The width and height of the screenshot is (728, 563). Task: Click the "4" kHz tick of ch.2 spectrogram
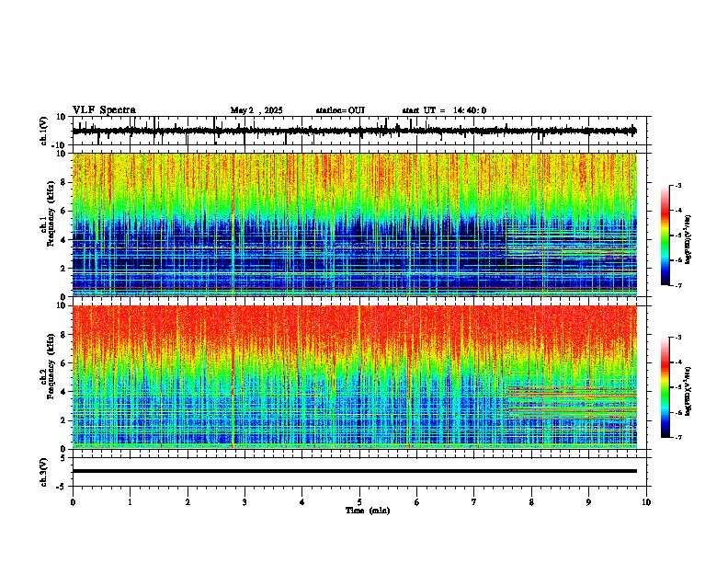(x=64, y=392)
